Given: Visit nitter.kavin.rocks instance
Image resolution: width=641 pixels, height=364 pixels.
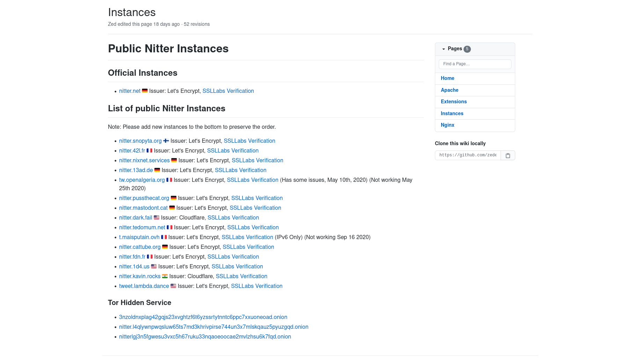Looking at the screenshot, I should click(x=140, y=276).
